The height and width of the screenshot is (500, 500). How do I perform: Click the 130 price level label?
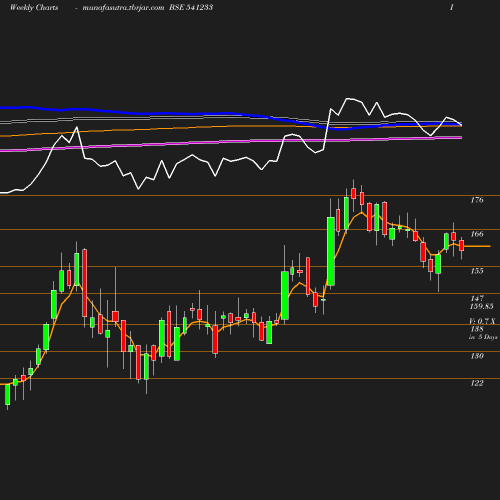click(x=477, y=356)
